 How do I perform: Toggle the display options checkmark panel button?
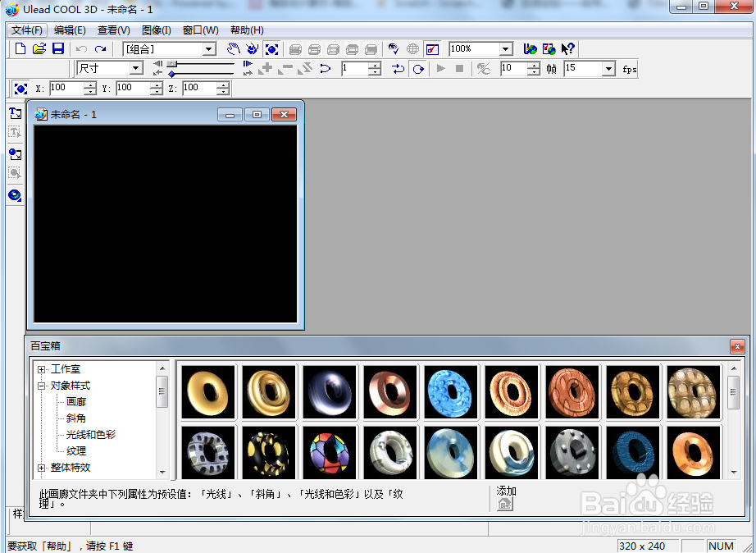[432, 48]
